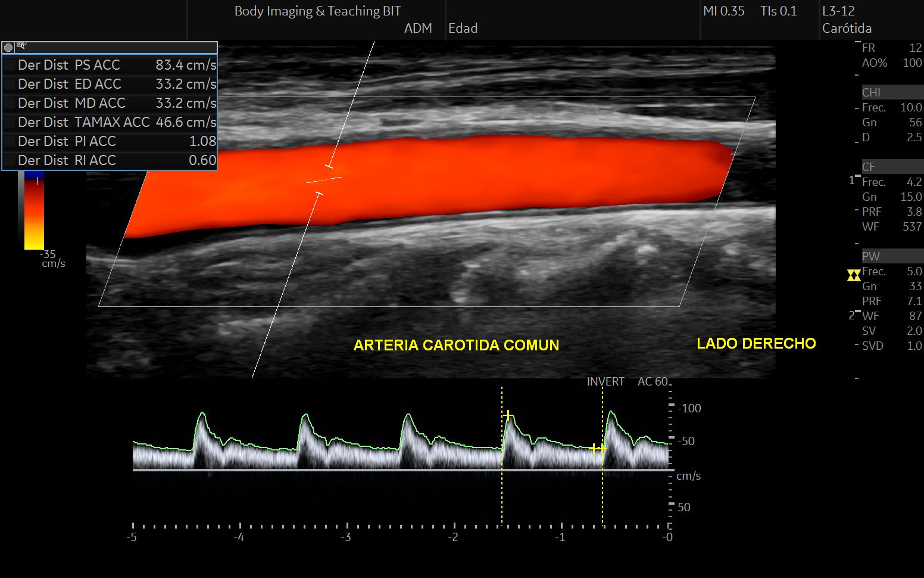Click the Carótida preset label

coord(847,28)
